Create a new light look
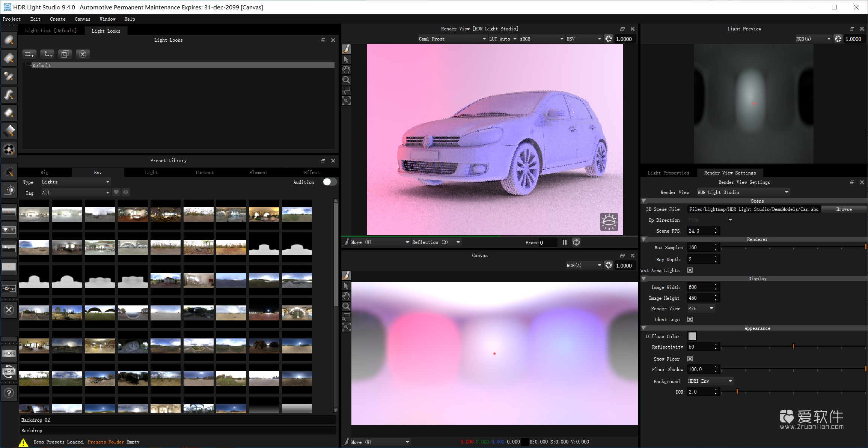868x448 pixels. pos(29,54)
